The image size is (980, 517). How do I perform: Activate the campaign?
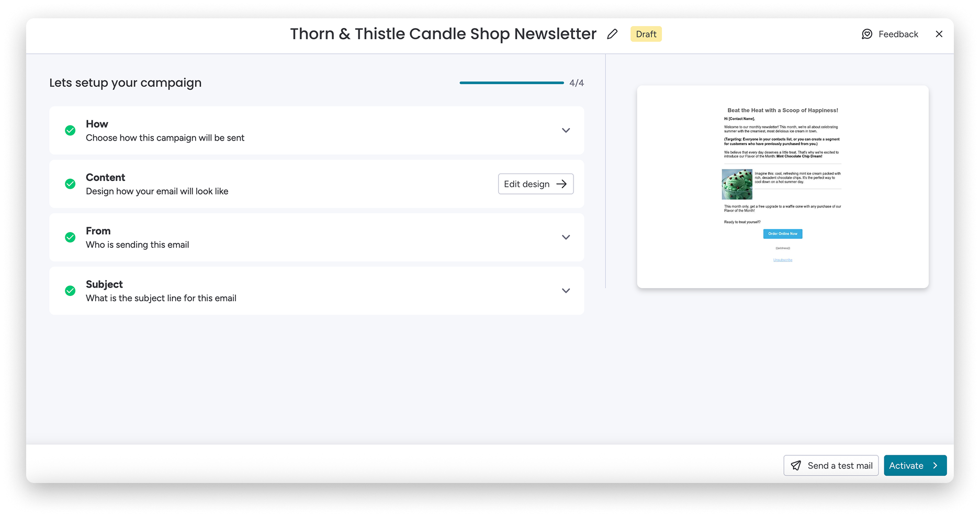[915, 465]
